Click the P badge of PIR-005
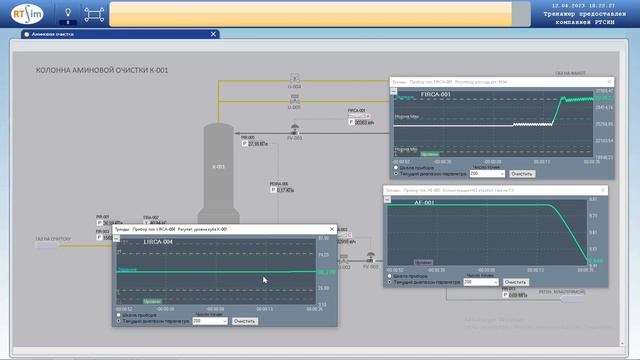This screenshot has width=640, height=360. (x=244, y=144)
